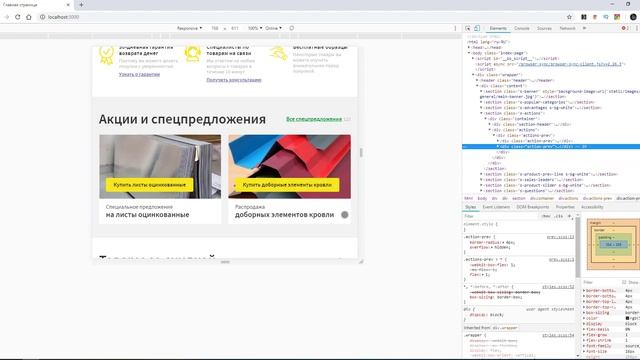This screenshot has height=360, width=640.
Task: Click Купить доборные элементы кровли button
Action: coord(287,185)
